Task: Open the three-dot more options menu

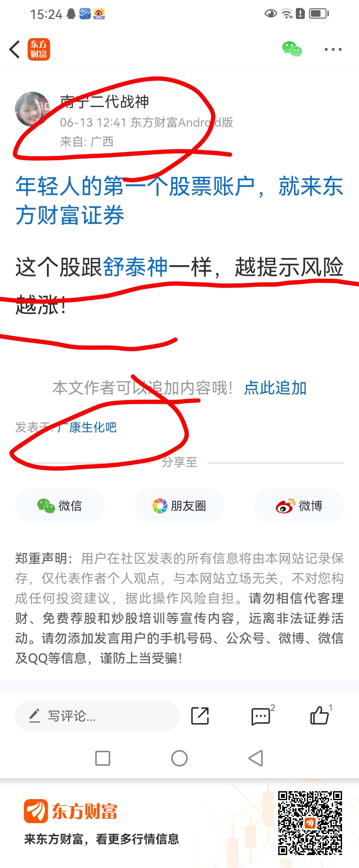Action: coord(333,50)
